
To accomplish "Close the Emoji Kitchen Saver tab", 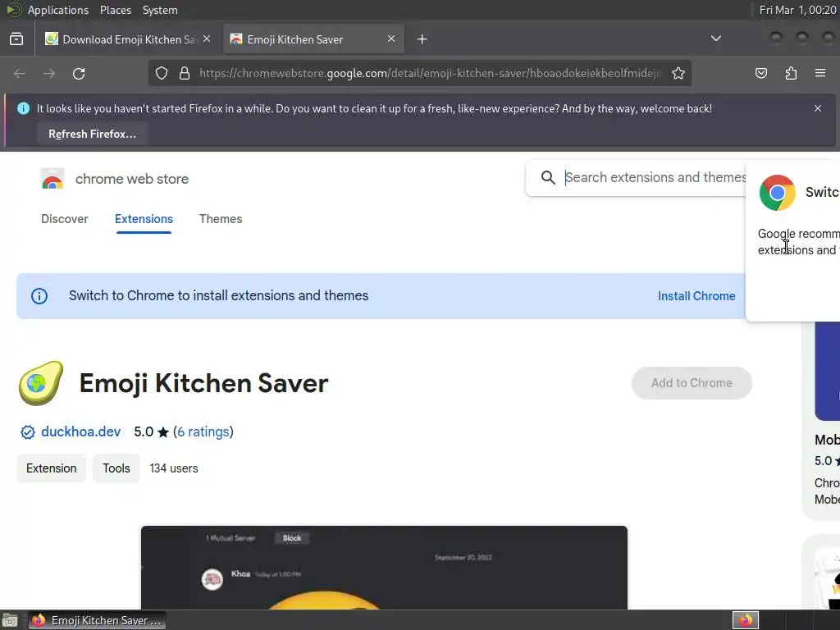I will point(391,39).
